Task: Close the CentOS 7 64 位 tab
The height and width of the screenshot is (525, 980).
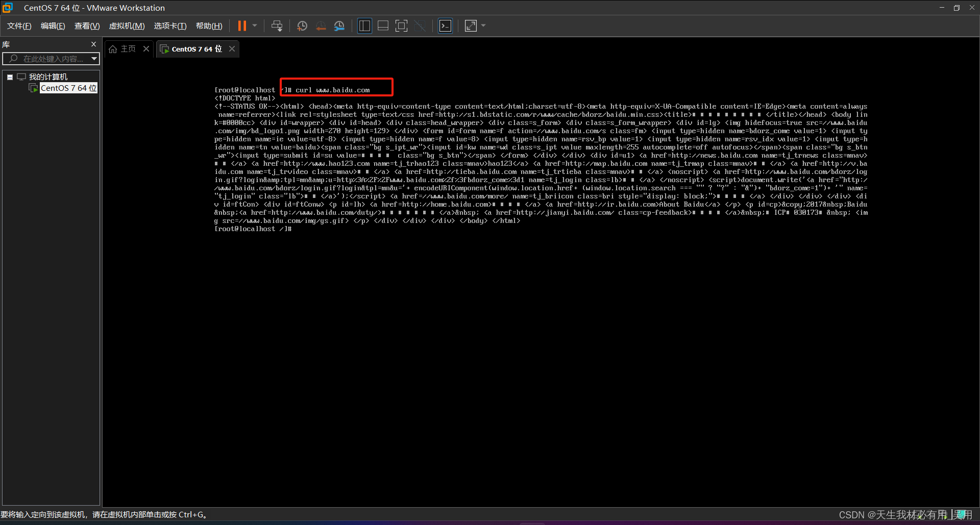Action: 232,48
